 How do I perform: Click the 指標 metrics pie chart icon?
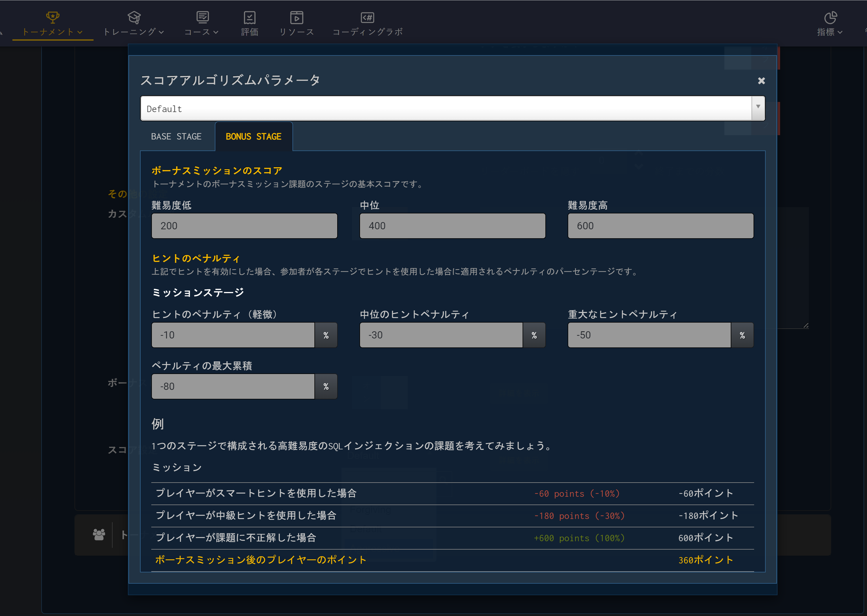830,17
